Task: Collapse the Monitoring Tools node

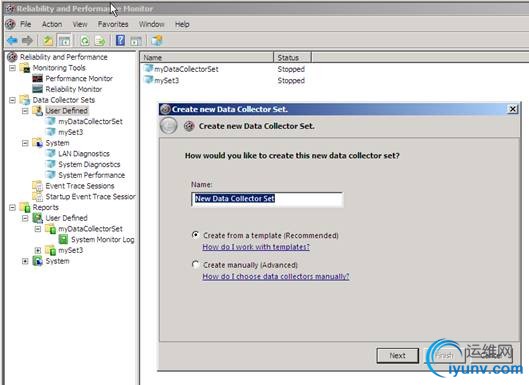Action: pyautogui.click(x=12, y=68)
